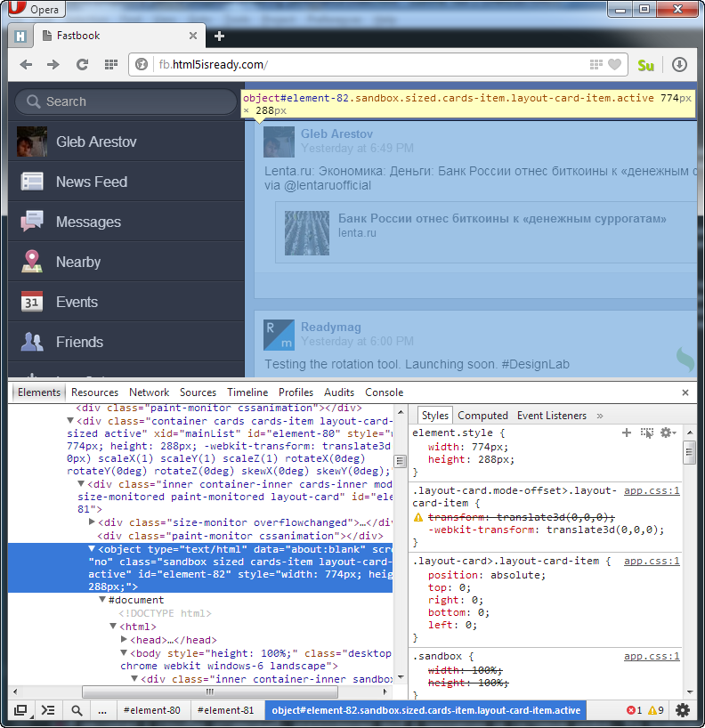Viewport: 705px width, 728px height.
Task: Collapse the html node
Action: tap(113, 626)
